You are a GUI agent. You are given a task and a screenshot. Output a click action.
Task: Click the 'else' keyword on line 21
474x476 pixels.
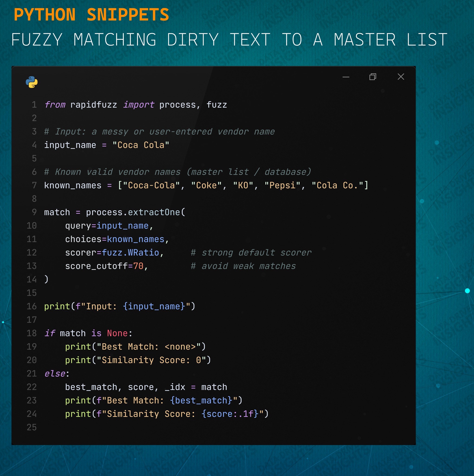pos(55,374)
